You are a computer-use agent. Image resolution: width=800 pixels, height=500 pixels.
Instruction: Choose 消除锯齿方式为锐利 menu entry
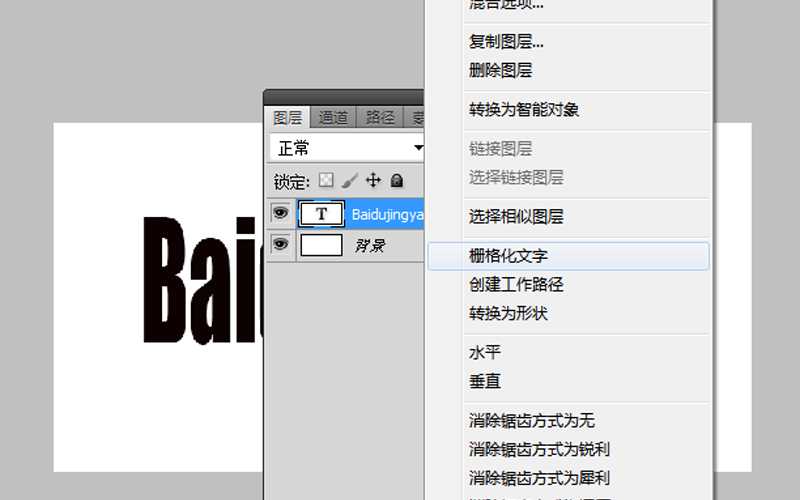coord(568,449)
